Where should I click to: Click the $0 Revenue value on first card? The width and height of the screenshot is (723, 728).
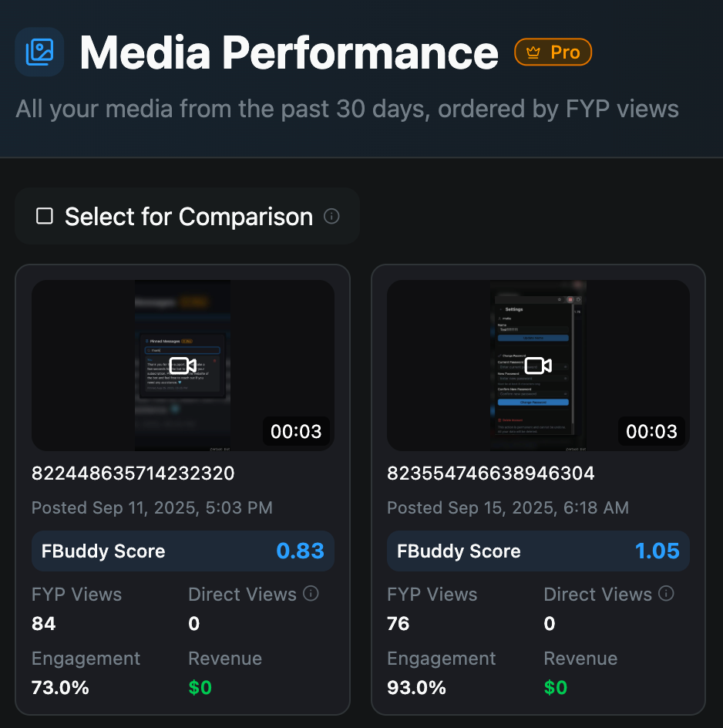(200, 687)
